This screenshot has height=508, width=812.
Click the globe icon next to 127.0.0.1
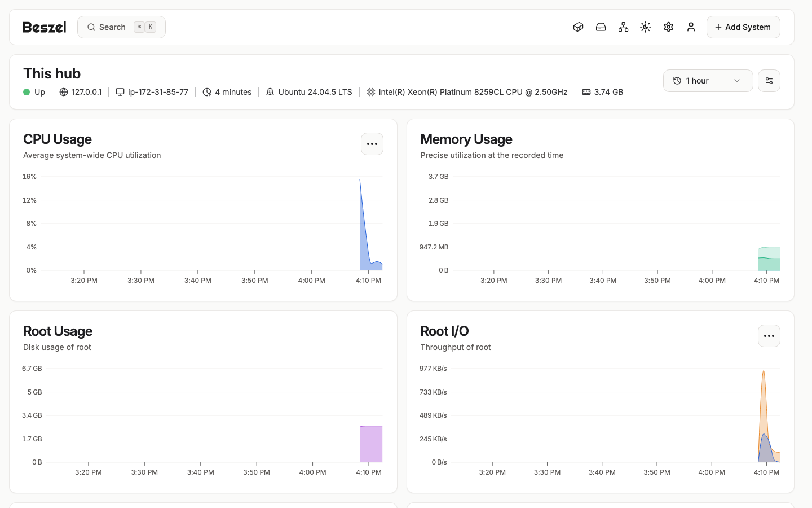64,92
